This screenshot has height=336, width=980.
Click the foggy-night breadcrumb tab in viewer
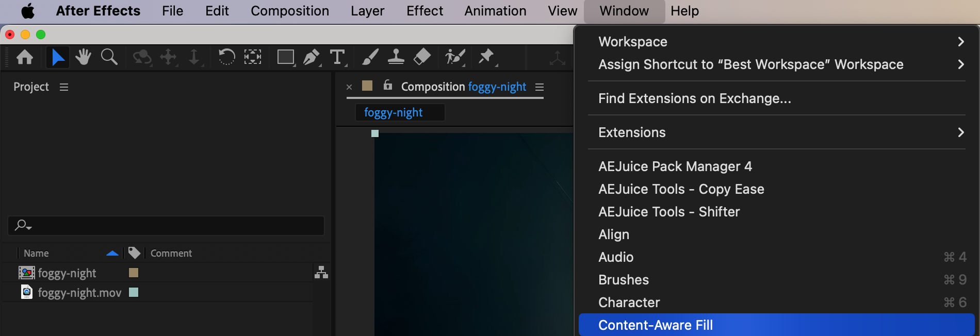click(x=400, y=112)
